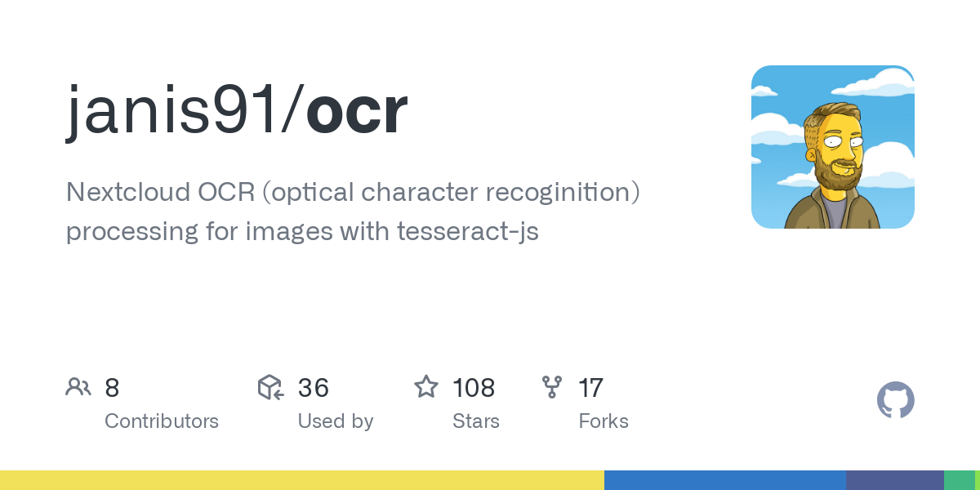Select the Nextcloud OCR description text
This screenshot has height=490, width=980.
pos(353,212)
